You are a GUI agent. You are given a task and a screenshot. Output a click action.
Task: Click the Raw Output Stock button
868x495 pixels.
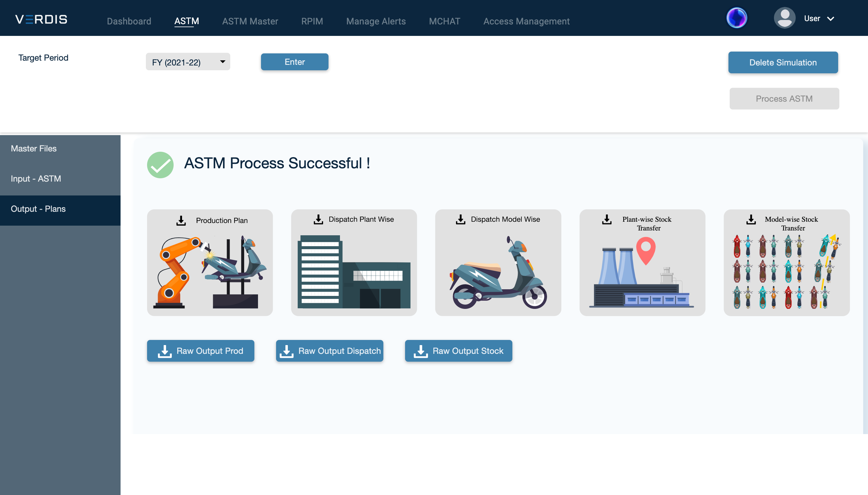click(x=458, y=351)
